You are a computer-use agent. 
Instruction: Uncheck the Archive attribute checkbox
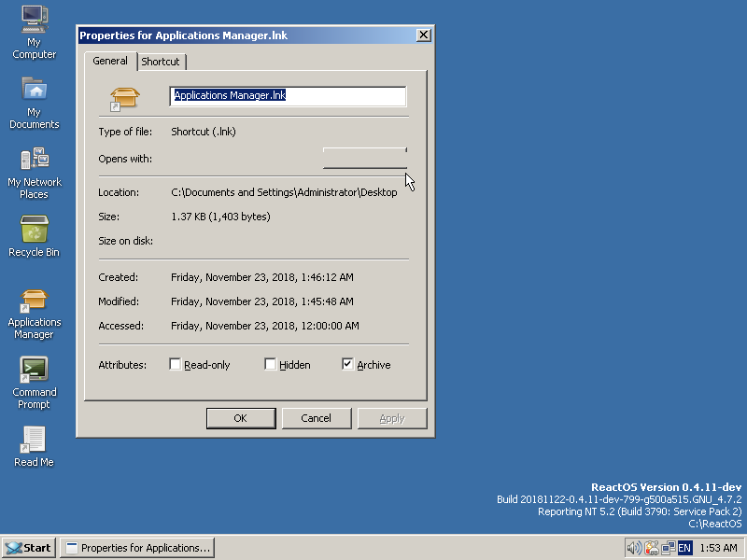point(347,364)
